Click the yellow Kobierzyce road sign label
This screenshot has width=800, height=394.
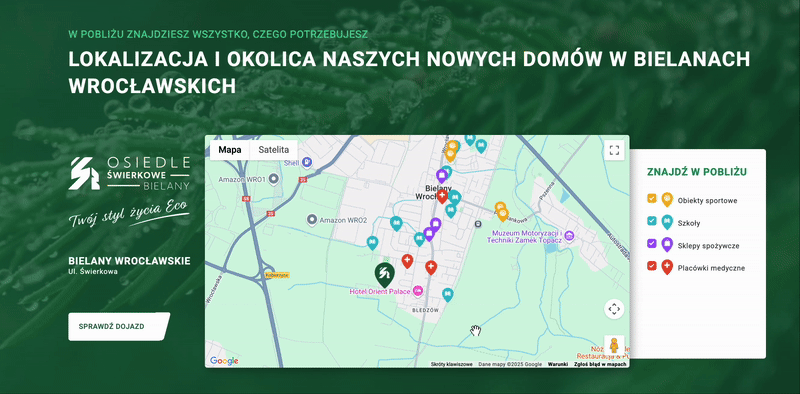click(277, 275)
